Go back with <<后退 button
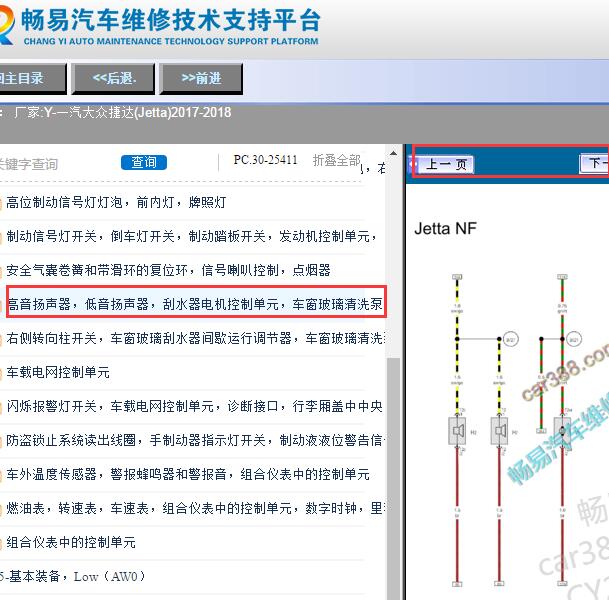Viewport: 609px width, 600px height. [113, 79]
